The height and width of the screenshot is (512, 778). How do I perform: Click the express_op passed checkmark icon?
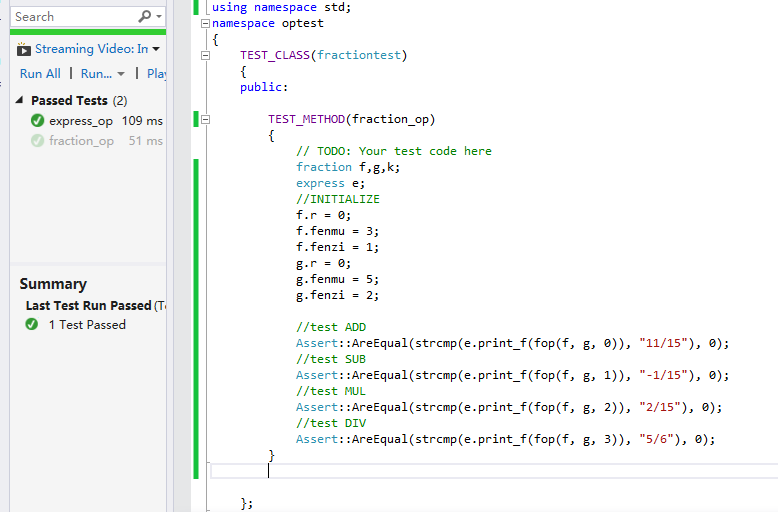[37, 121]
